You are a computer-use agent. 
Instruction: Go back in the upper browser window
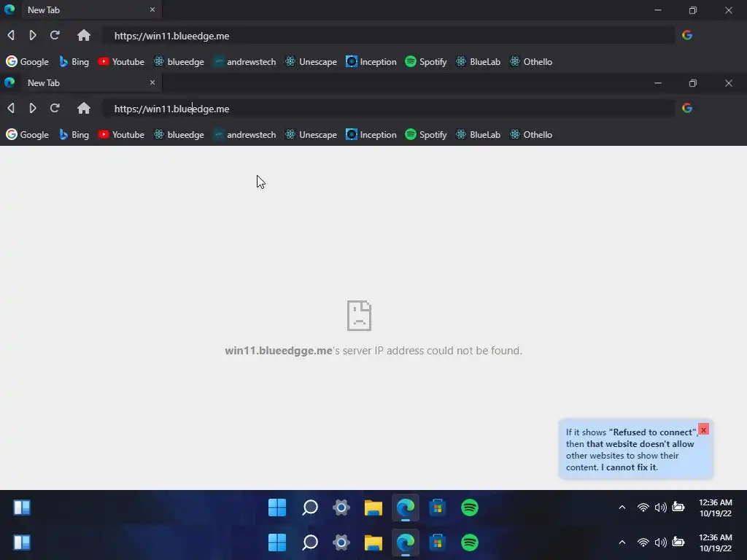click(x=11, y=35)
